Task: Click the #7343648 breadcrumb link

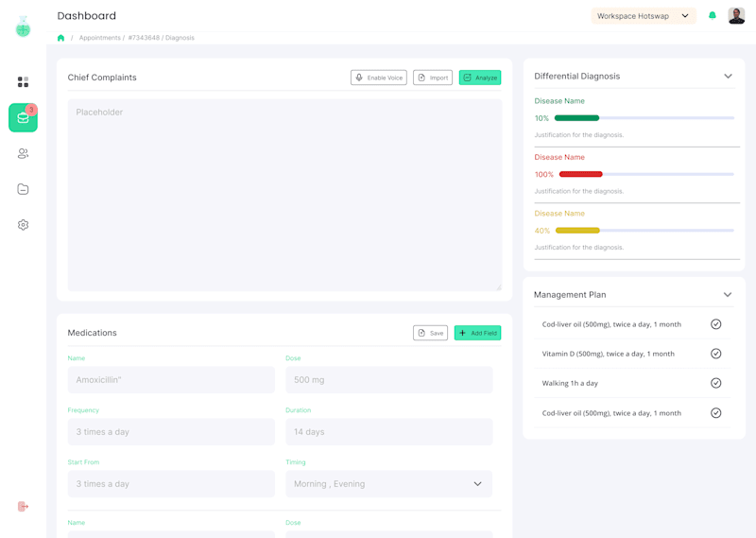Action: click(144, 38)
